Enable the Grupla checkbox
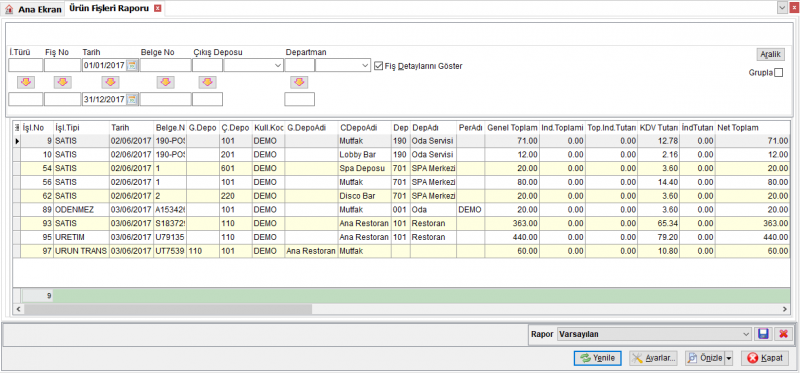Screen dimensions: 800x373 tap(778, 73)
